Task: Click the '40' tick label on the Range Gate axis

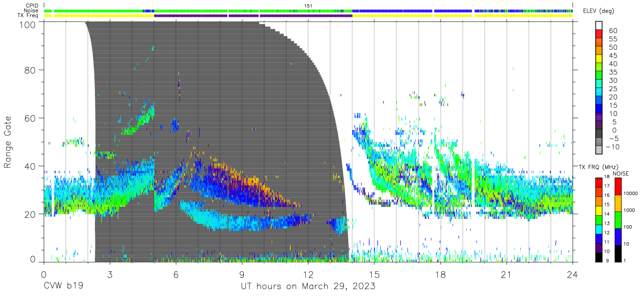Action: pos(30,166)
